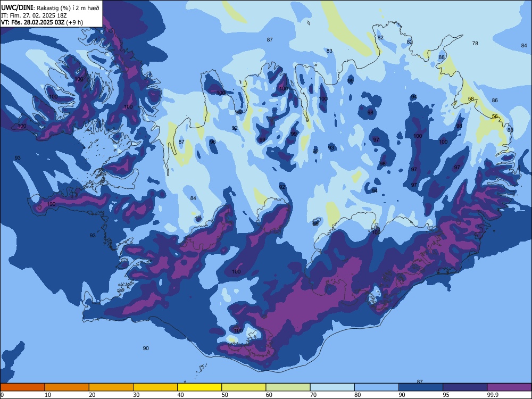Select the medium blue 80–90 legend swatch
The height and width of the screenshot is (399, 532).
(377, 387)
